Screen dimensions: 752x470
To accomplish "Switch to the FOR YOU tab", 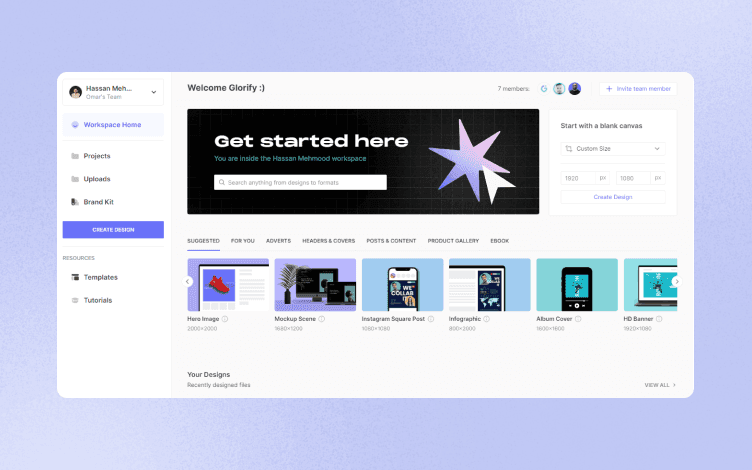I will 243,241.
